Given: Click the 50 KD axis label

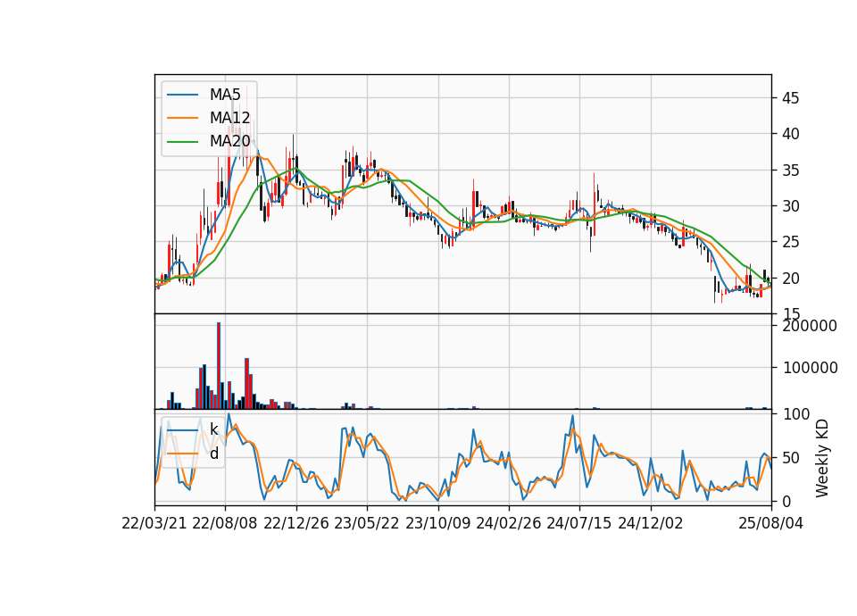Looking at the screenshot, I should coord(792,458).
